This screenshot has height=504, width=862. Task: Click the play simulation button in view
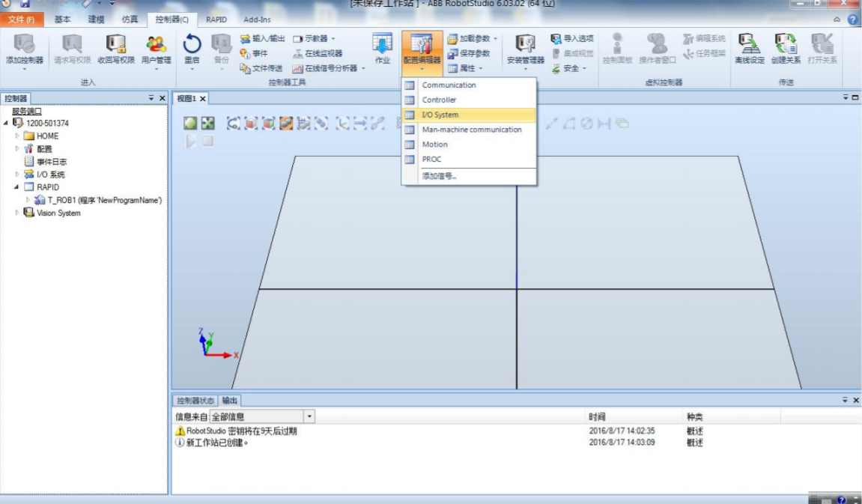190,142
